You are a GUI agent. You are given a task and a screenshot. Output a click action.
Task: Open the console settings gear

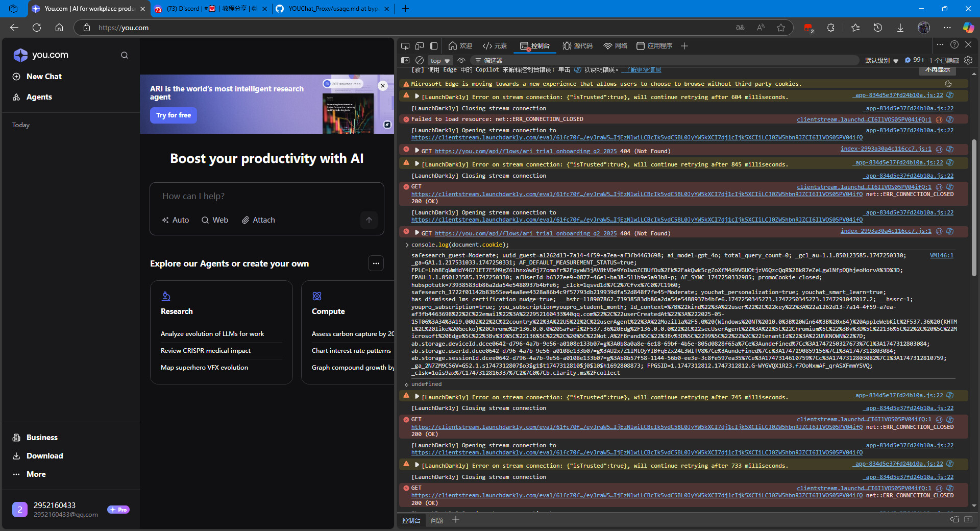[968, 60]
